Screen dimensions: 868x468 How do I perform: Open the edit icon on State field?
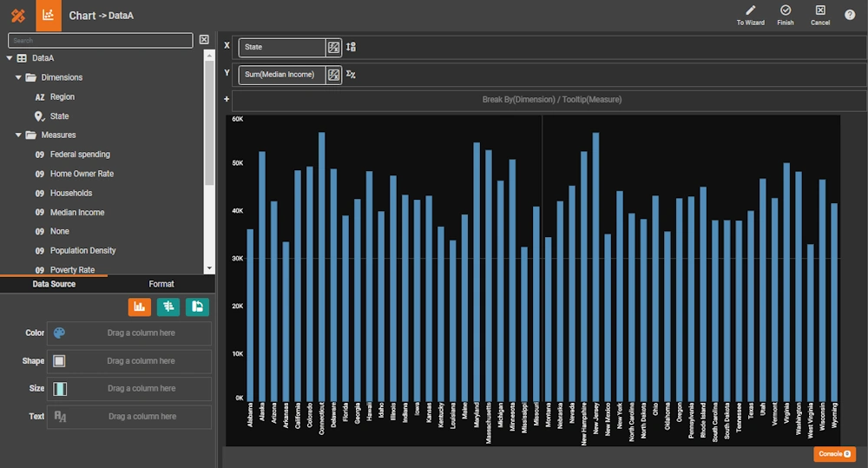pos(333,48)
